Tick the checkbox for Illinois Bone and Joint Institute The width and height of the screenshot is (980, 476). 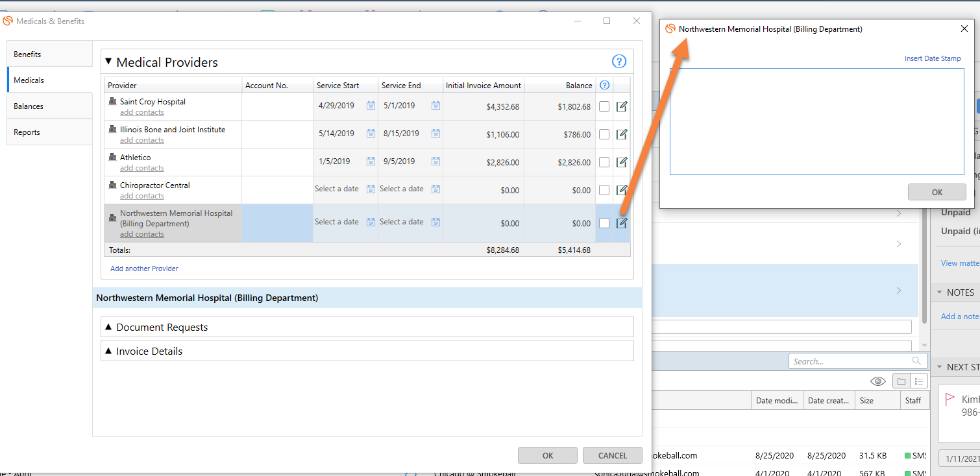pos(604,134)
